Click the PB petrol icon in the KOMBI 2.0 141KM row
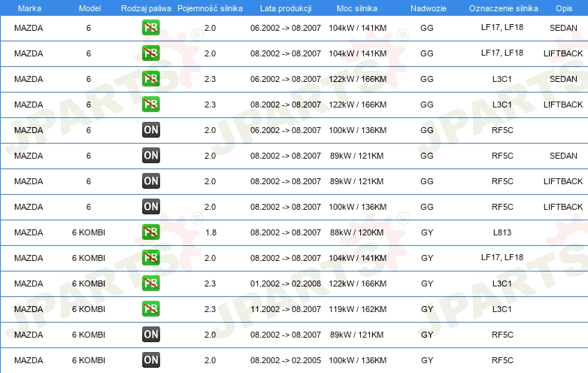 tap(150, 257)
